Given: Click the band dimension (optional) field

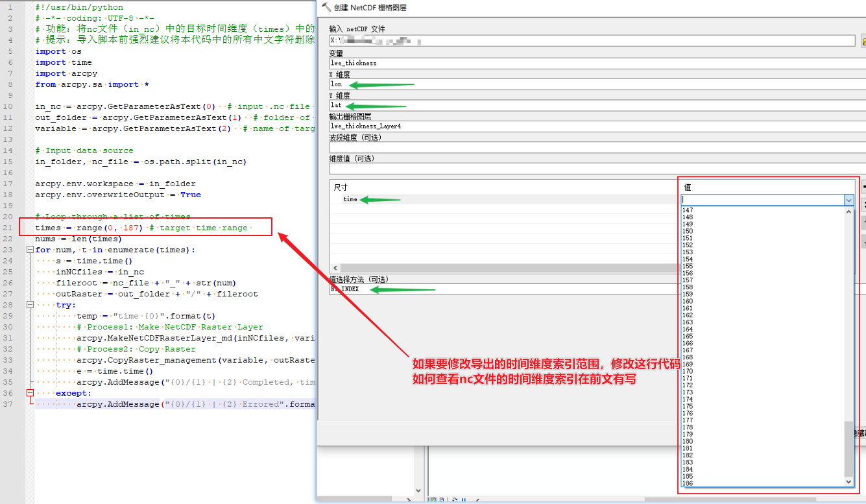Looking at the screenshot, I should point(597,147).
